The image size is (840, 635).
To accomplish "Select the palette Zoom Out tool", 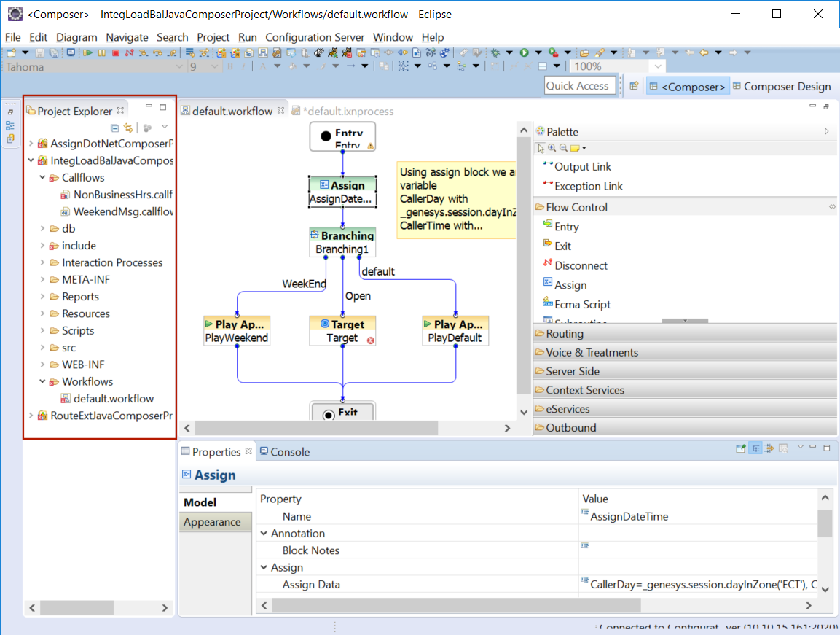I will [563, 148].
